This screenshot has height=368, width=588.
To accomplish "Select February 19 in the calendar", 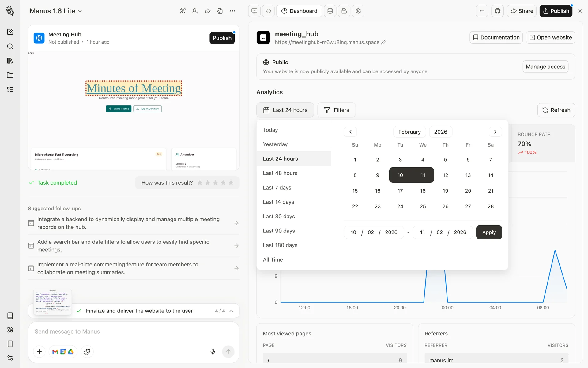I will [445, 191].
